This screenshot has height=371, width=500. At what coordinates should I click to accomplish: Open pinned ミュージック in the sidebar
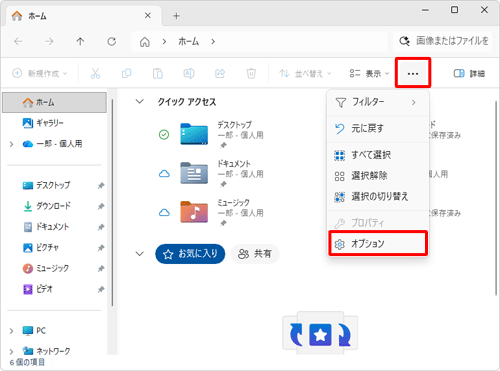tap(46, 268)
